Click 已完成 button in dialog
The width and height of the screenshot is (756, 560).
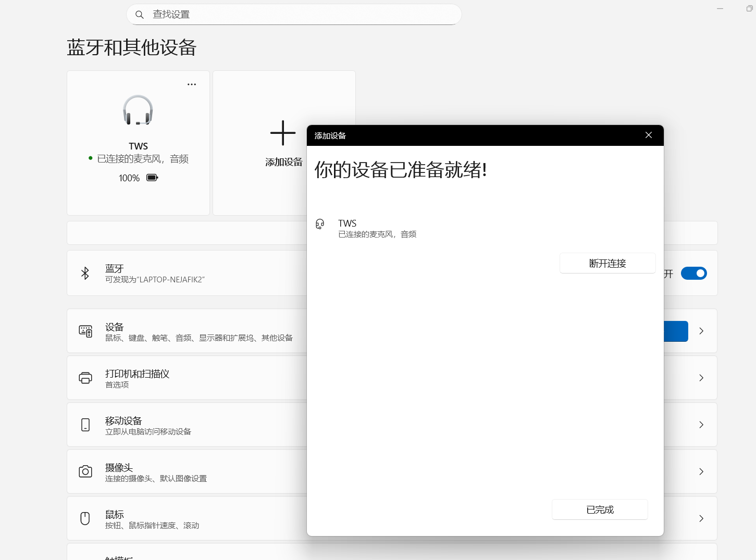[x=600, y=509]
